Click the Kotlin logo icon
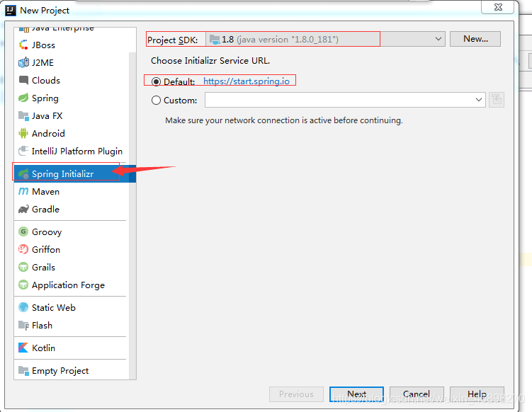Viewport: 532px width, 412px height. click(23, 348)
